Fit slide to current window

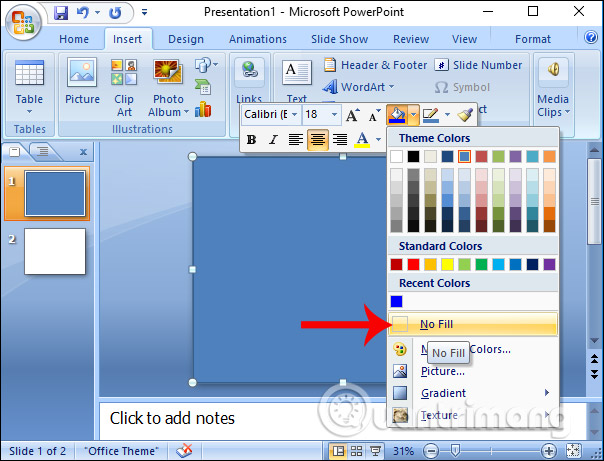pos(573,451)
